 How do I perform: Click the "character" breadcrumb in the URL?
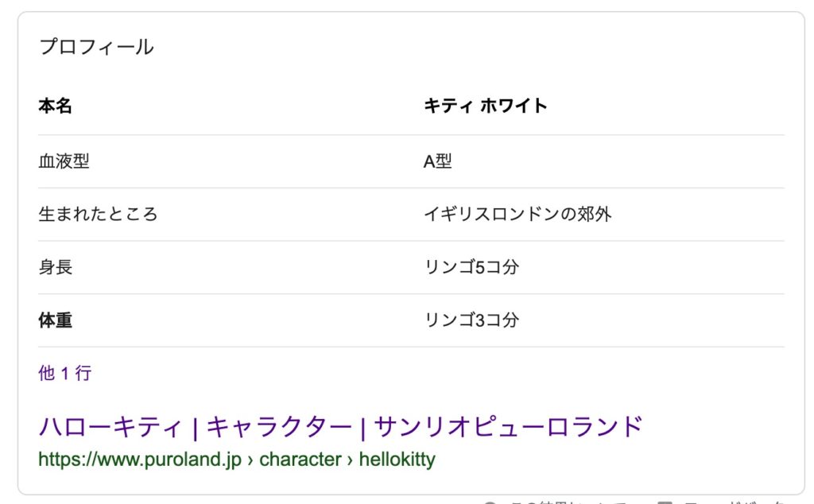click(x=300, y=459)
